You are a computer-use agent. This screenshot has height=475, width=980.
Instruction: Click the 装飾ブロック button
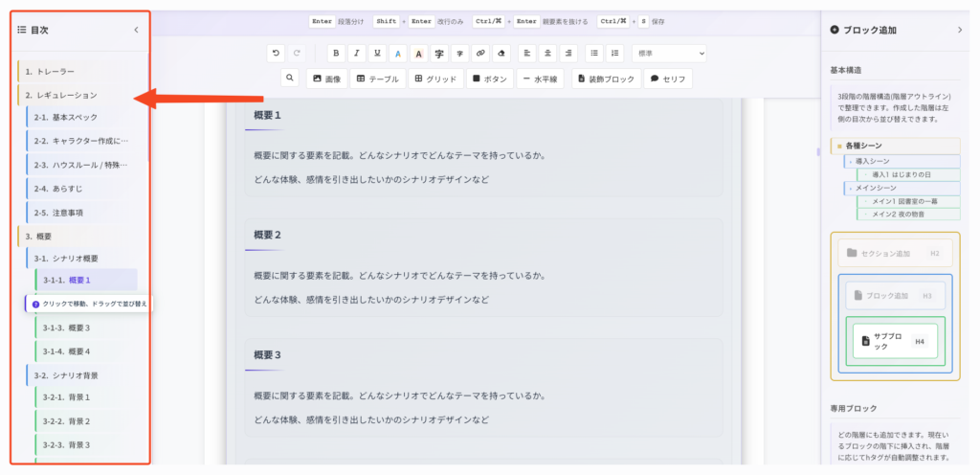(x=607, y=79)
